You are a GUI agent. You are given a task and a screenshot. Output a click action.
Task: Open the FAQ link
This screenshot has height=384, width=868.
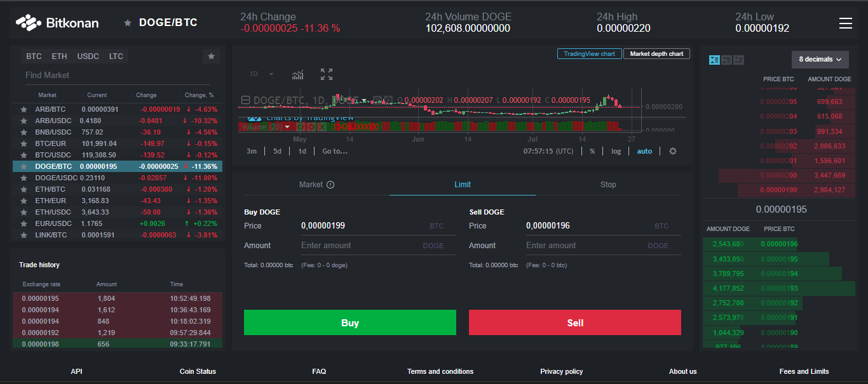click(x=319, y=371)
